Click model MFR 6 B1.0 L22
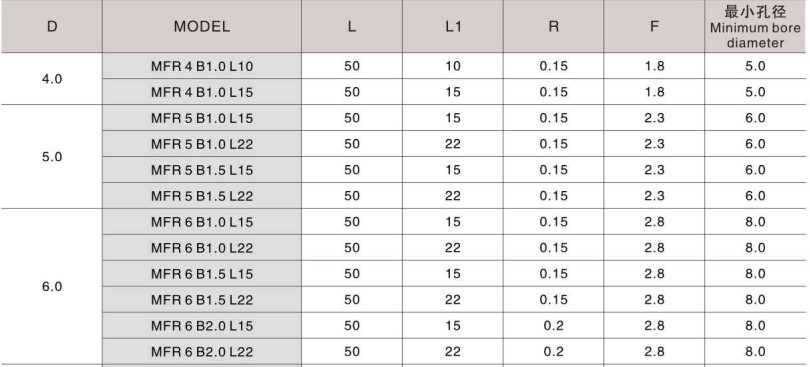The width and height of the screenshot is (810, 367). coord(202,248)
